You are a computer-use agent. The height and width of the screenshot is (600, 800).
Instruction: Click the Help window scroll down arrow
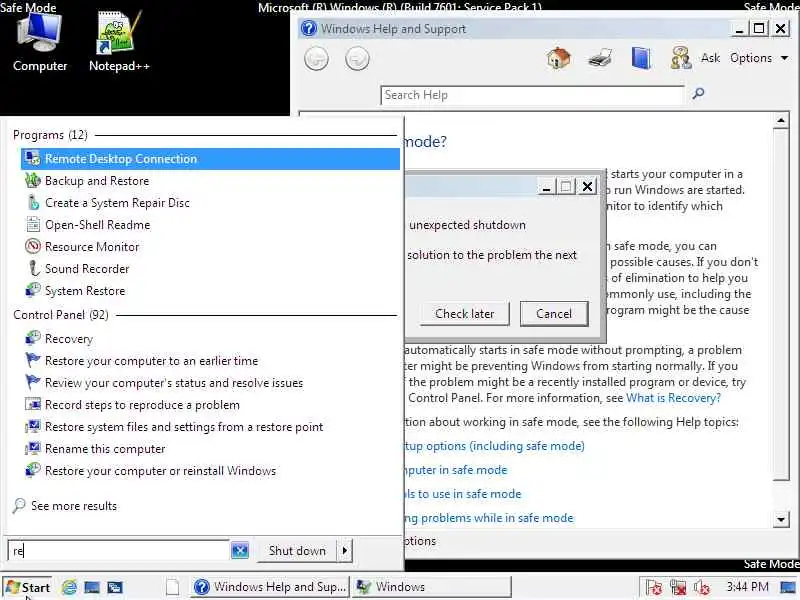[x=781, y=520]
